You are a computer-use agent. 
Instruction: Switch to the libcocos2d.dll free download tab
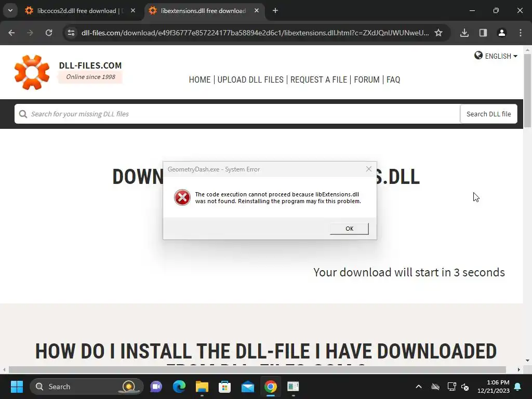(x=81, y=11)
